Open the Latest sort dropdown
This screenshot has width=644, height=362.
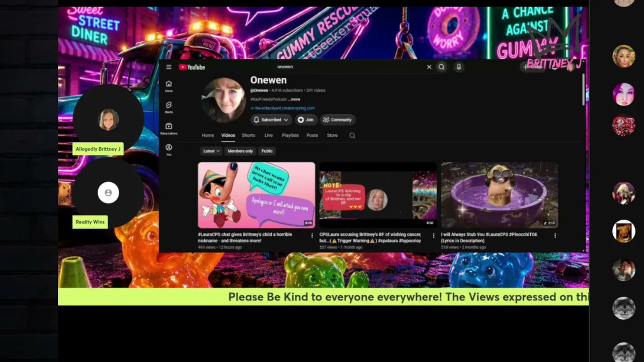[211, 151]
